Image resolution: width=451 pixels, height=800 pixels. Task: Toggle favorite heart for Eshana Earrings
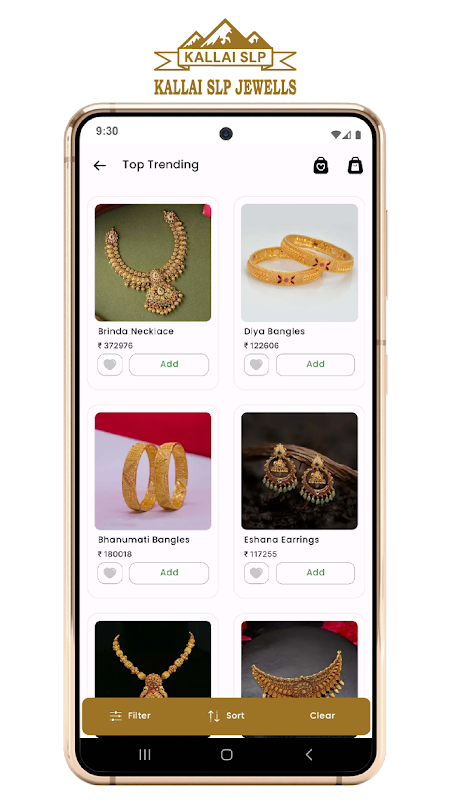point(256,573)
